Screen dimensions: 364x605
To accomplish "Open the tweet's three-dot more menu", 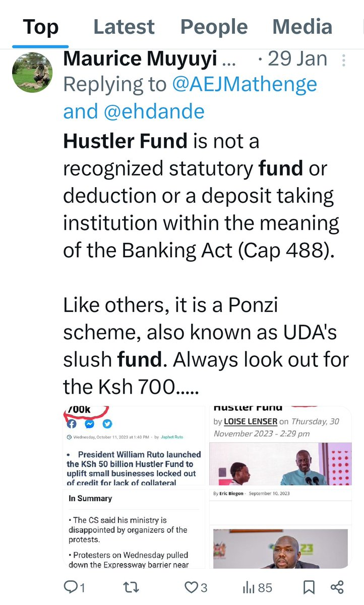I will tap(344, 61).
